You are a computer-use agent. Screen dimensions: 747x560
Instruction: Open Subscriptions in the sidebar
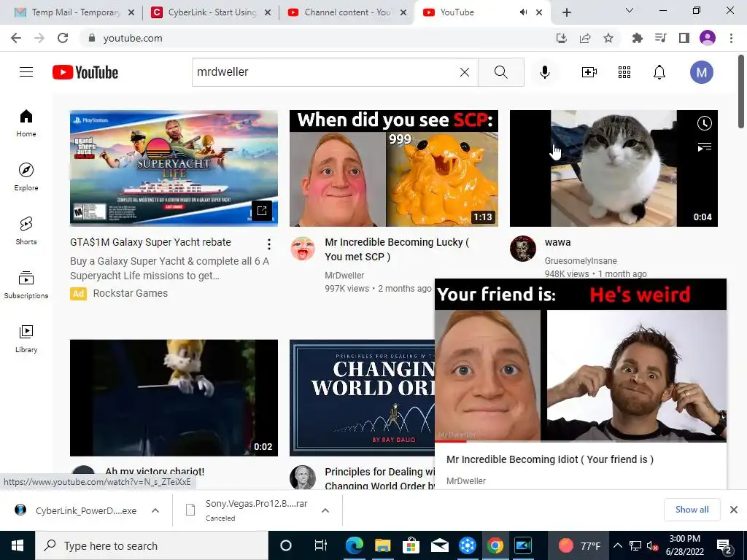[26, 284]
